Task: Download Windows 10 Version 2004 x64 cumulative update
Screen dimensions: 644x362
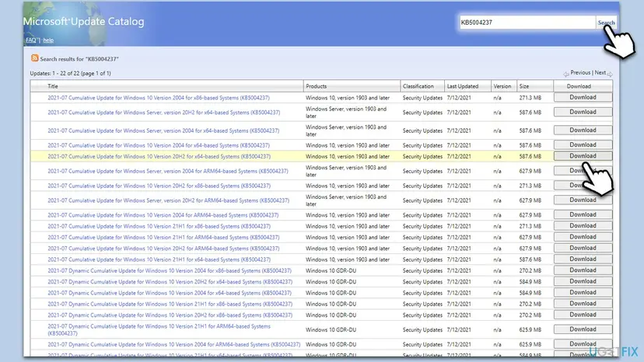Action: [583, 145]
